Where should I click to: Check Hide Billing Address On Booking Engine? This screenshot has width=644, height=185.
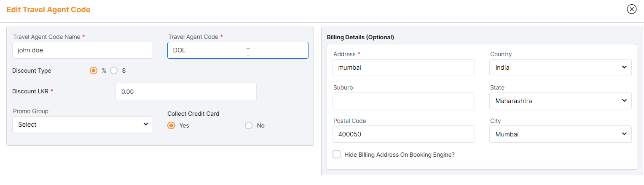coord(337,155)
